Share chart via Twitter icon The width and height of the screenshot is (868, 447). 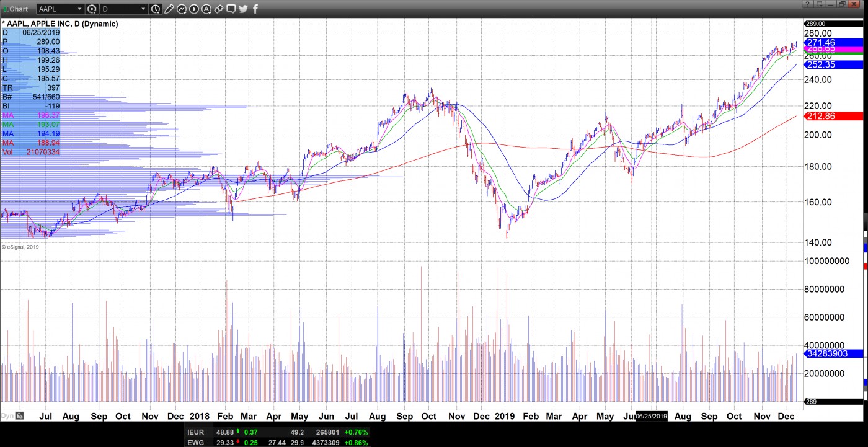tap(243, 9)
